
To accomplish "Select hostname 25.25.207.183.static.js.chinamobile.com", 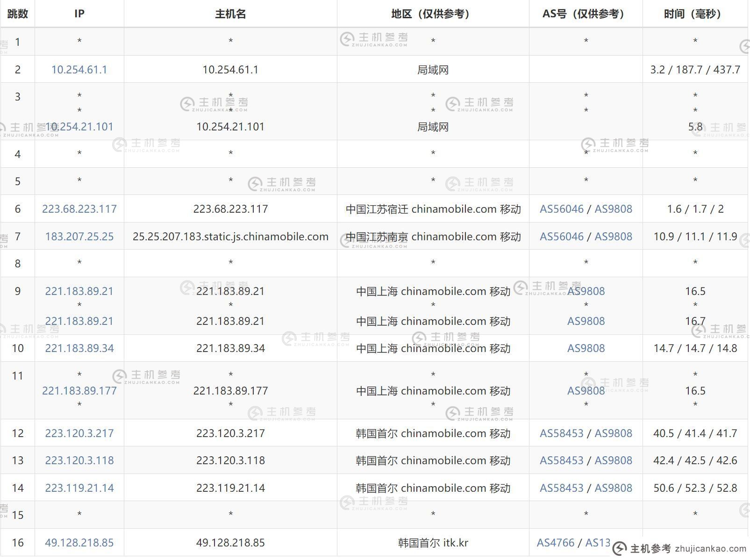I will (230, 237).
